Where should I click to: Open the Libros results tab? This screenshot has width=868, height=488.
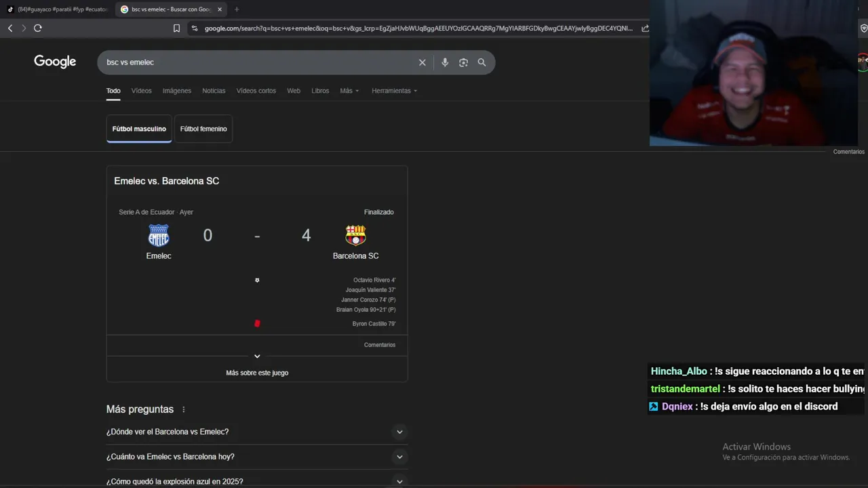coord(320,91)
